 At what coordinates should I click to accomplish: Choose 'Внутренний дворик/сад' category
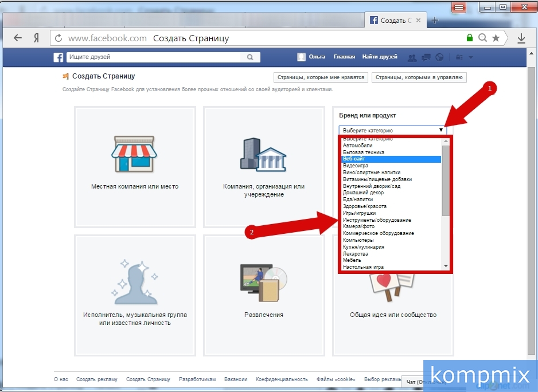[x=392, y=186]
